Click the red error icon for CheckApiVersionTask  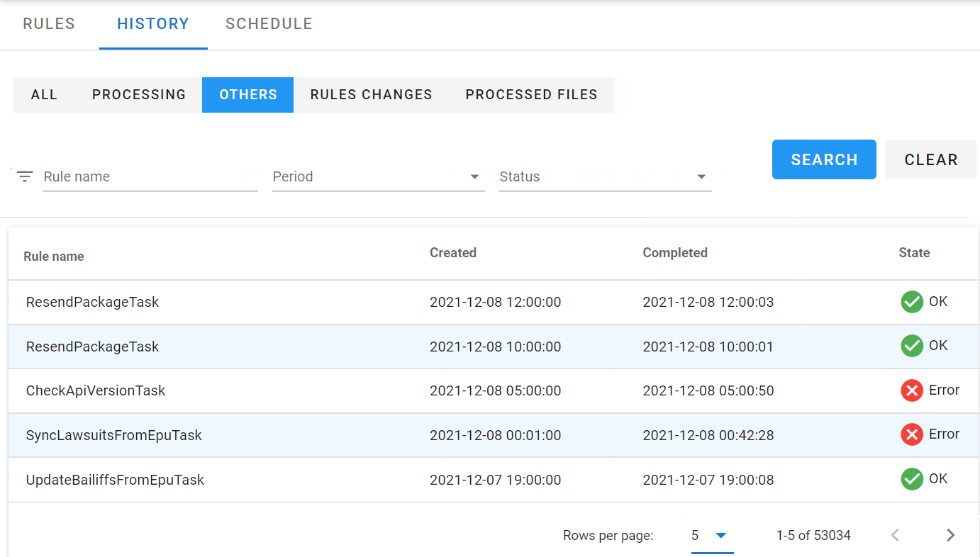pos(911,390)
